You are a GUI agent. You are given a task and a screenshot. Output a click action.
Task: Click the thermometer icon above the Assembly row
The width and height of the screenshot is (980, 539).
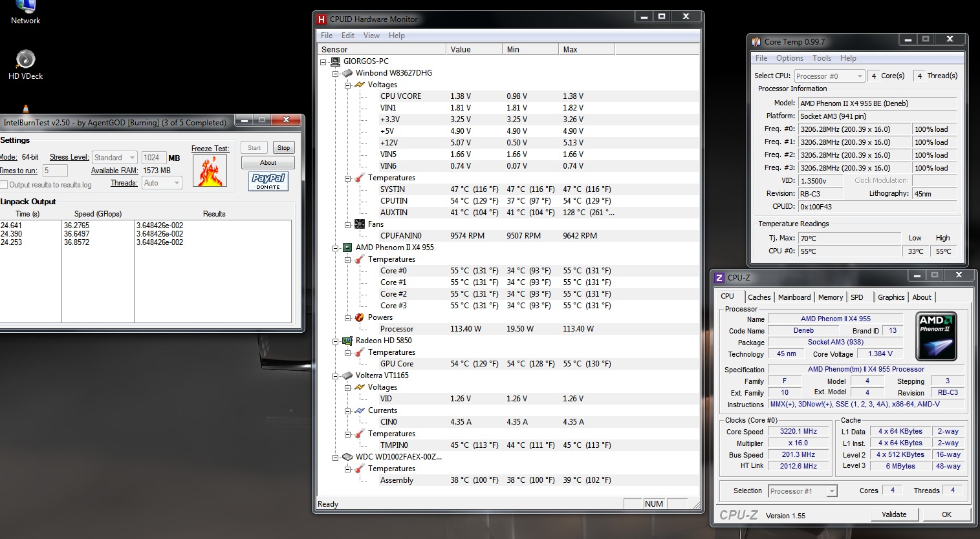(x=360, y=469)
